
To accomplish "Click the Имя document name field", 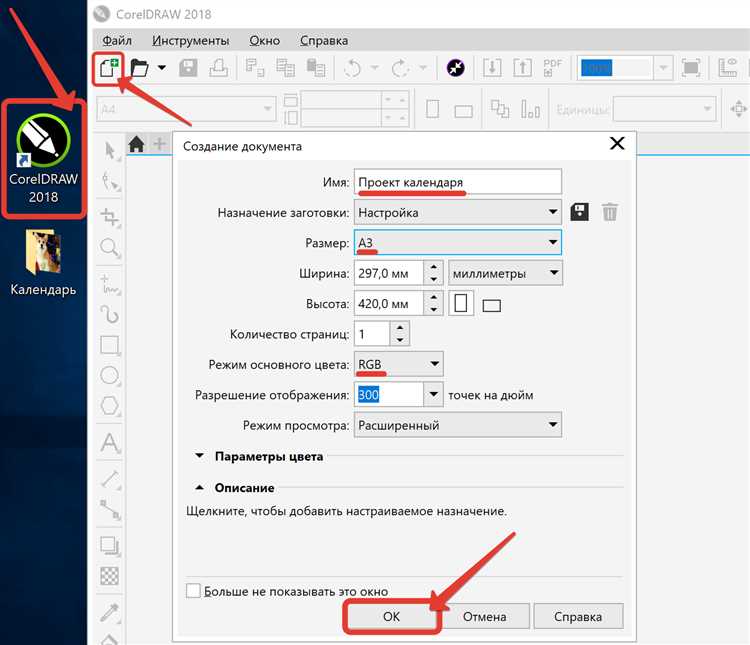I will (x=458, y=182).
